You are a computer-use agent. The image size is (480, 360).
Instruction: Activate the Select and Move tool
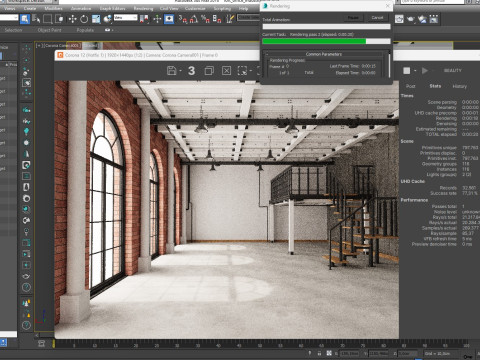point(72,19)
